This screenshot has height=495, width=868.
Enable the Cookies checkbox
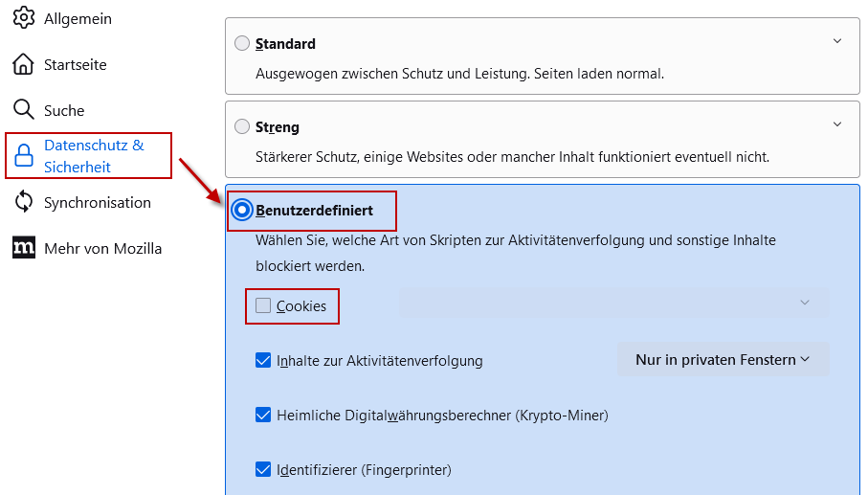click(x=263, y=305)
